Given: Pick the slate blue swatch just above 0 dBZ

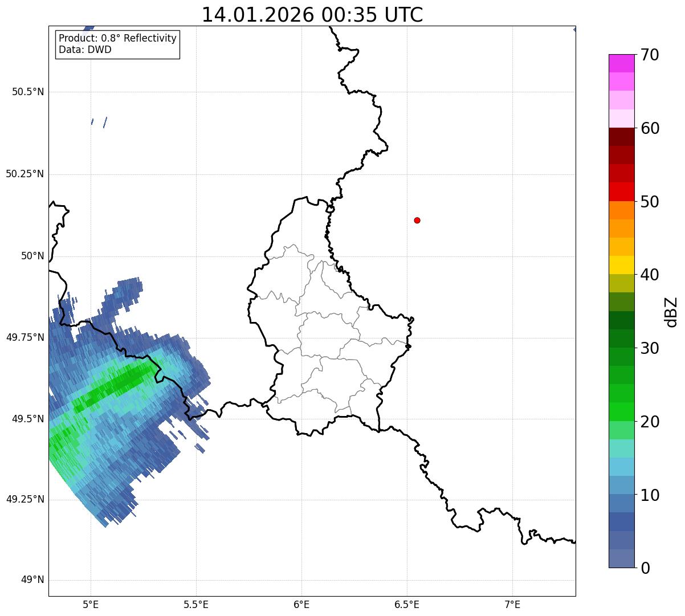Looking at the screenshot, I should [x=621, y=558].
